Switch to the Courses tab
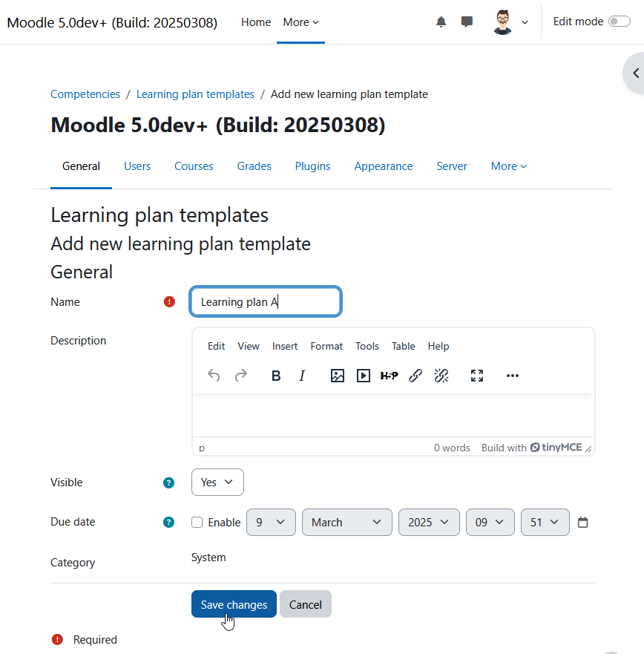Screen dimensions: 644x654 [x=194, y=166]
